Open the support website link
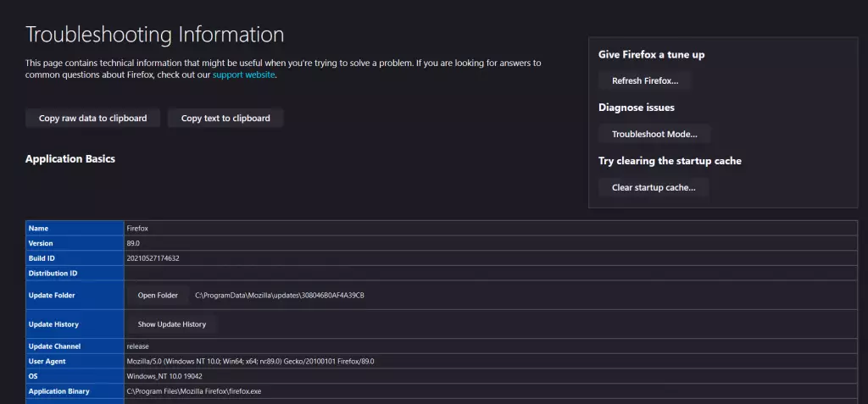Viewport: 868px width, 404px height. [243, 75]
